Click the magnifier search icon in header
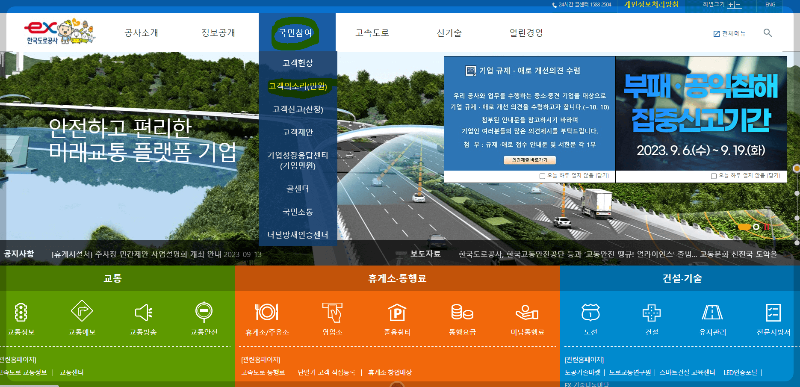The width and height of the screenshot is (800, 387). pos(768,33)
